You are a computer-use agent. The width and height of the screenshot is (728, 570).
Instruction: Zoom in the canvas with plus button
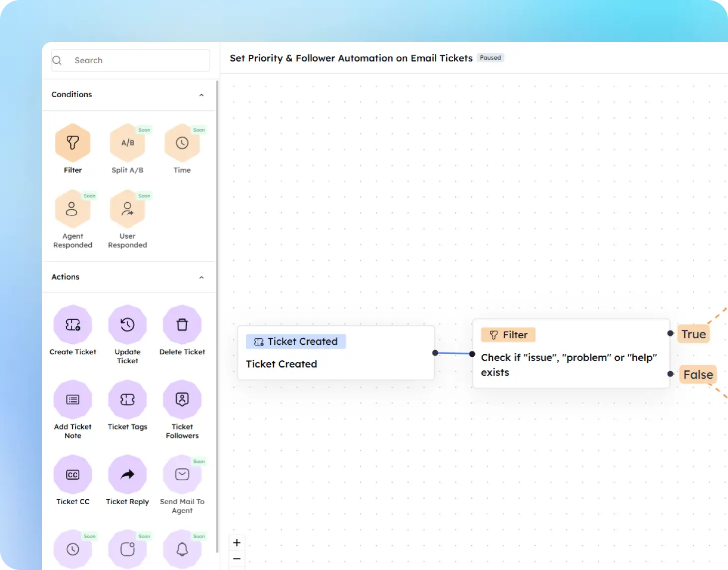237,543
